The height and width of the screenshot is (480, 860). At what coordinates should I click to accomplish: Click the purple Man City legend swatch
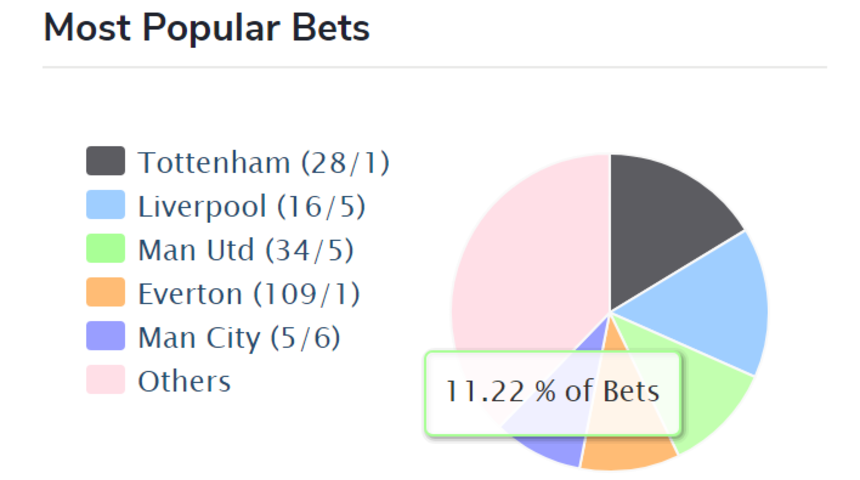click(x=105, y=336)
